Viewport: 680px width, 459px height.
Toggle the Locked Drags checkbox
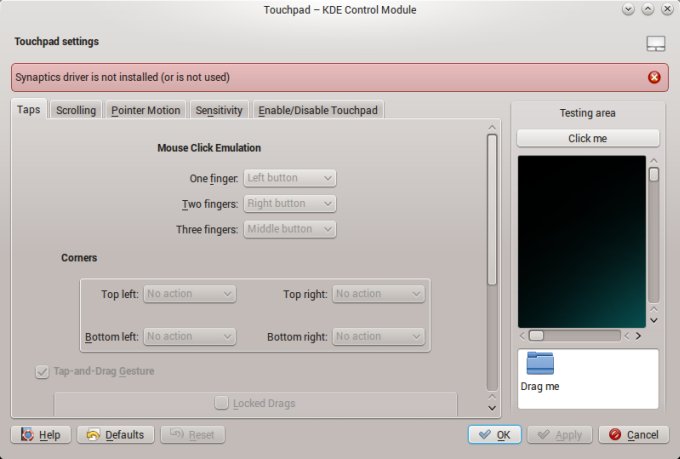221,403
